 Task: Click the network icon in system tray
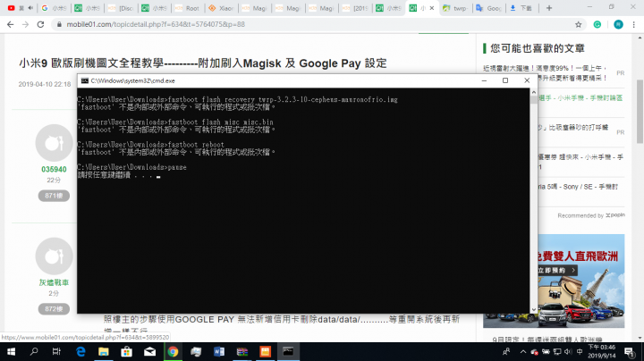[557, 351]
